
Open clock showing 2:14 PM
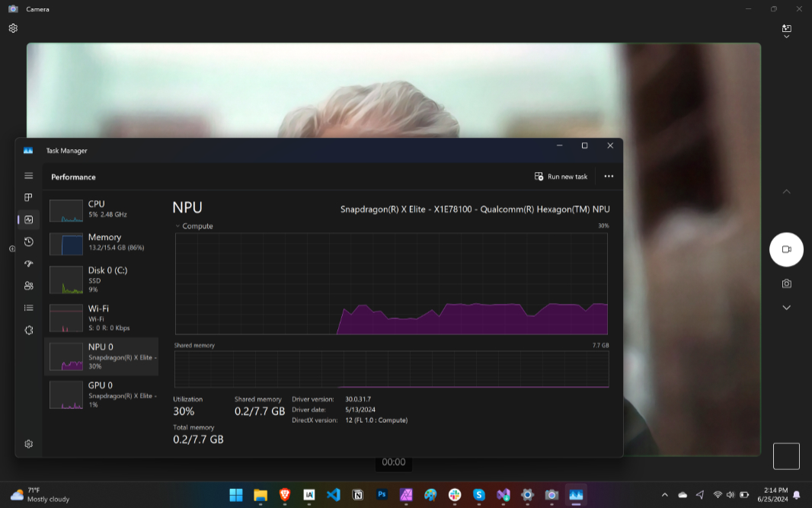(772, 495)
